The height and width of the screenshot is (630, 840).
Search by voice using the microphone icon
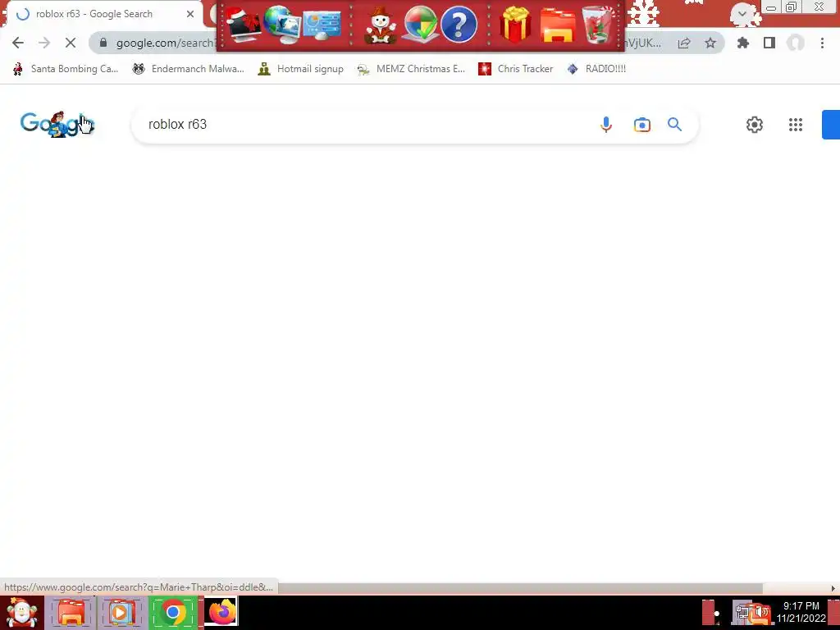pyautogui.click(x=606, y=125)
